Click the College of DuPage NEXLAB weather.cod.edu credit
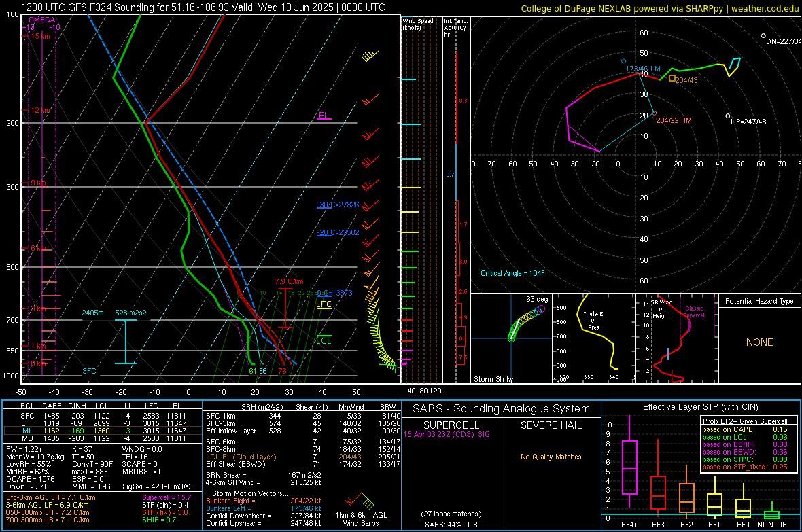 pyautogui.click(x=659, y=8)
